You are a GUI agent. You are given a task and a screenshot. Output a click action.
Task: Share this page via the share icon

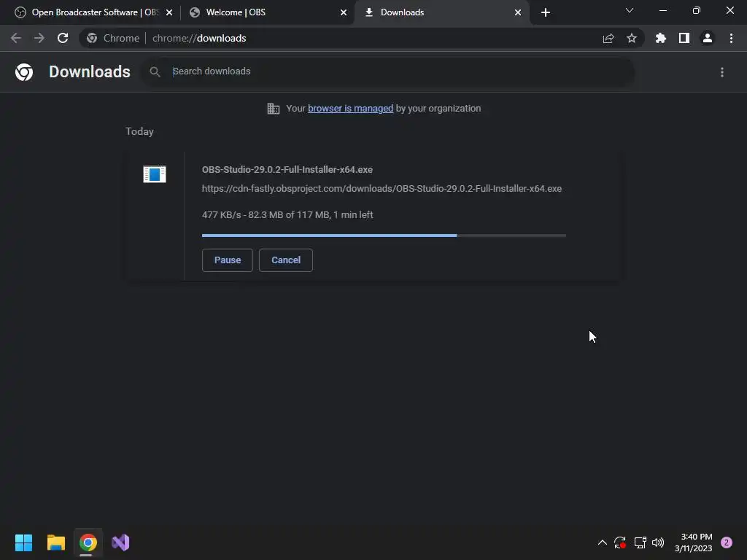click(x=608, y=38)
